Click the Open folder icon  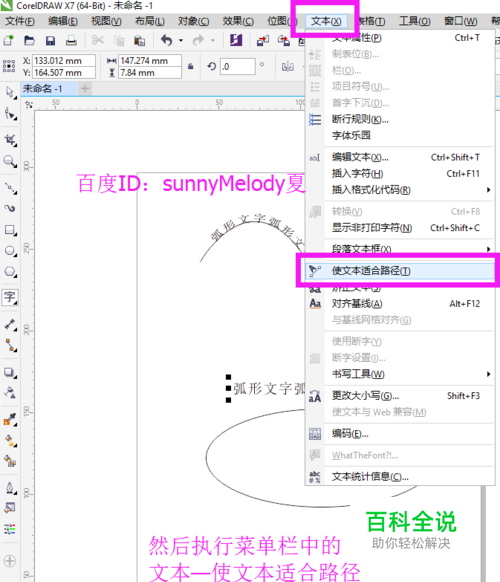(29, 40)
